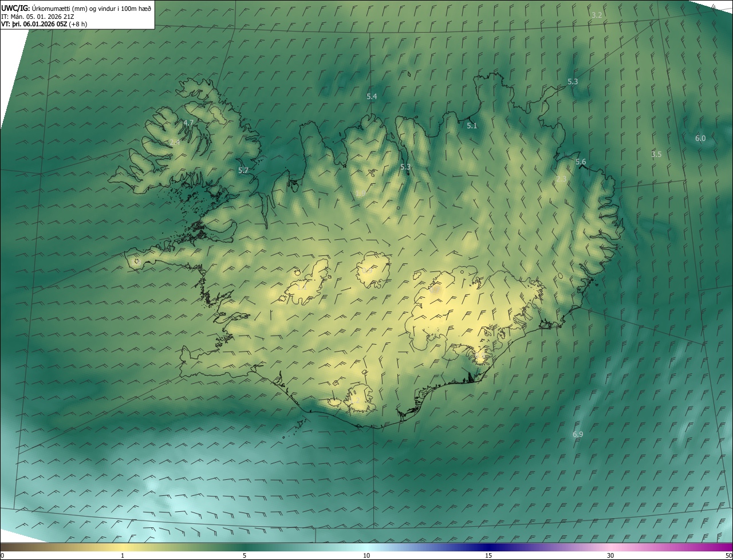Image resolution: width=733 pixels, height=560 pixels.
Task: Pick the pink colorbar segment above 30
Action: (610, 547)
